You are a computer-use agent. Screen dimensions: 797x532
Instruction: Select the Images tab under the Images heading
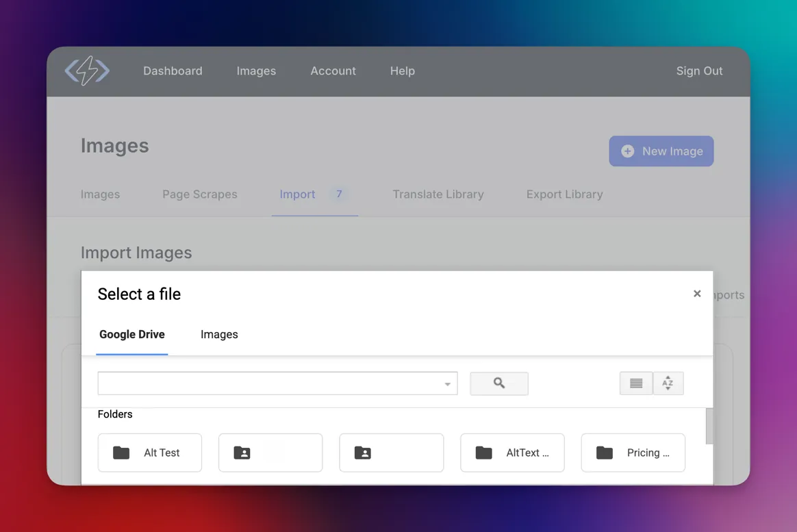(x=100, y=194)
